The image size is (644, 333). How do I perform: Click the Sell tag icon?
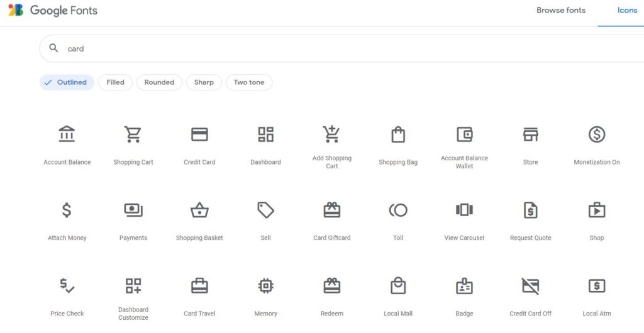[x=266, y=210]
